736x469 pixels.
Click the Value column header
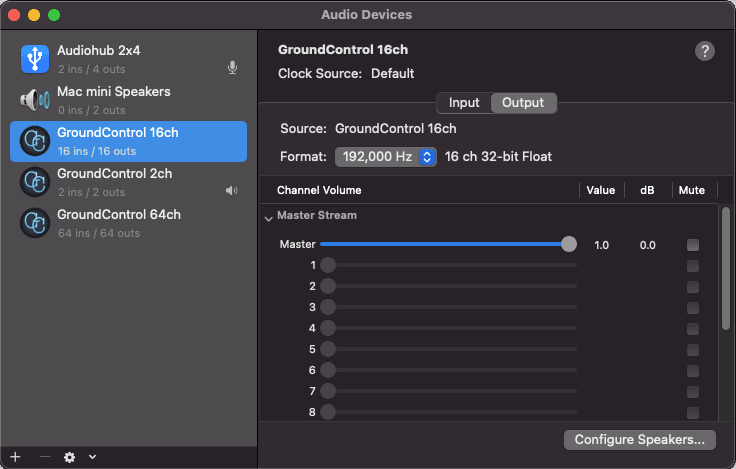tap(600, 190)
